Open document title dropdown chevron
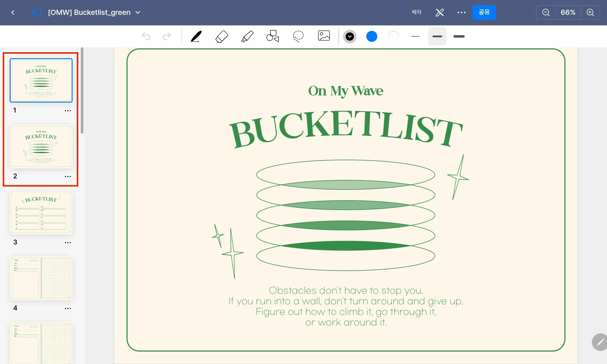 138,12
